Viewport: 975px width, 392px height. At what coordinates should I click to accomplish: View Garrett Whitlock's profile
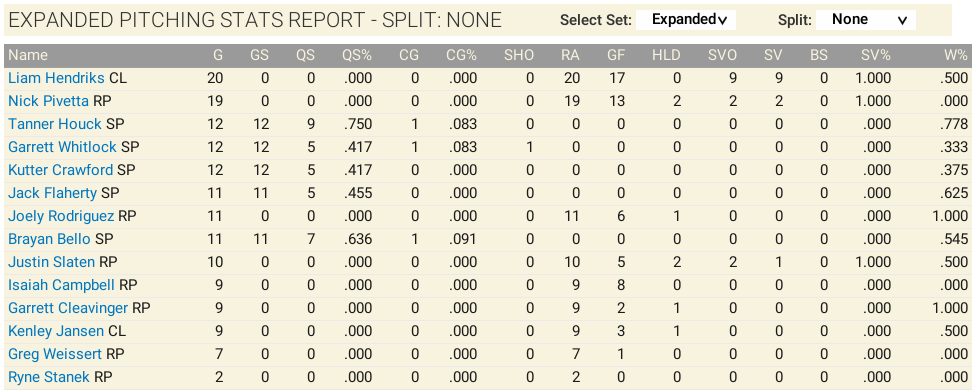(62, 147)
